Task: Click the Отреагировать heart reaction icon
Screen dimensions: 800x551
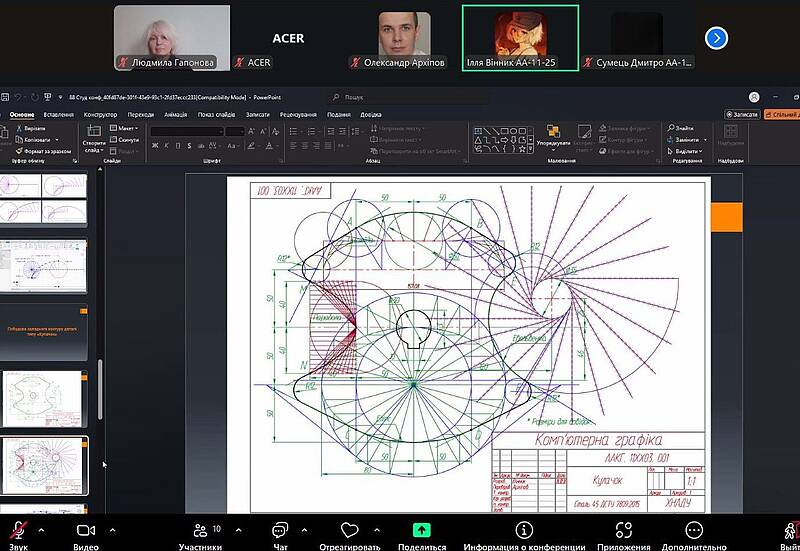Action: tap(349, 530)
